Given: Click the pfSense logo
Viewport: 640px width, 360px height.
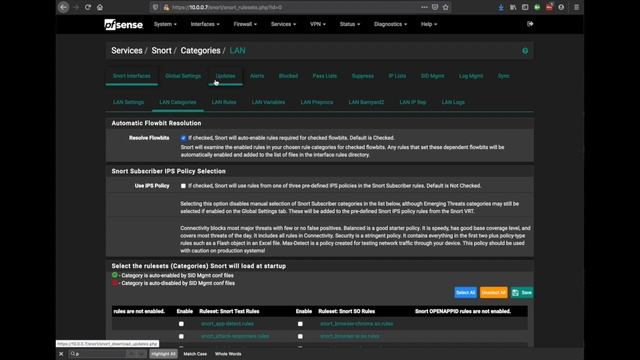Looking at the screenshot, I should coord(123,24).
